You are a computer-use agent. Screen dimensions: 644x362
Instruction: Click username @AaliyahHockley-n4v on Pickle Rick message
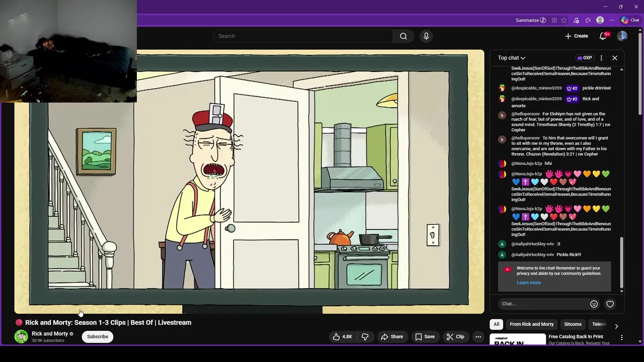(532, 255)
